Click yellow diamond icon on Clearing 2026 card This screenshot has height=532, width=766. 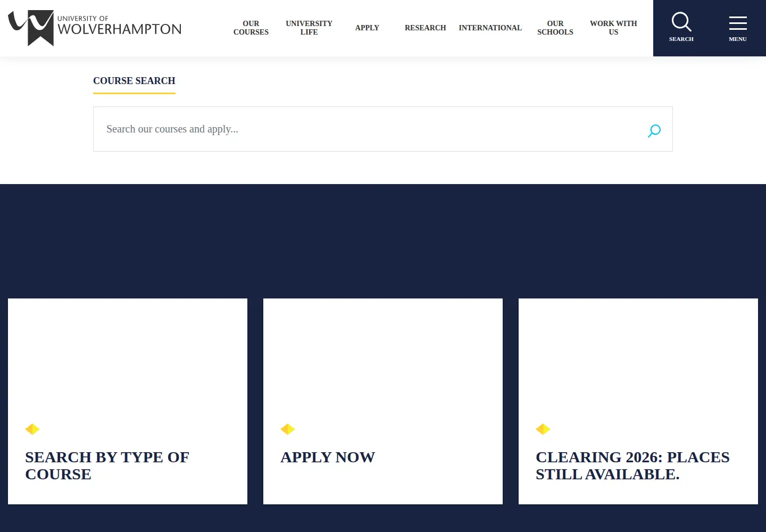coord(543,429)
